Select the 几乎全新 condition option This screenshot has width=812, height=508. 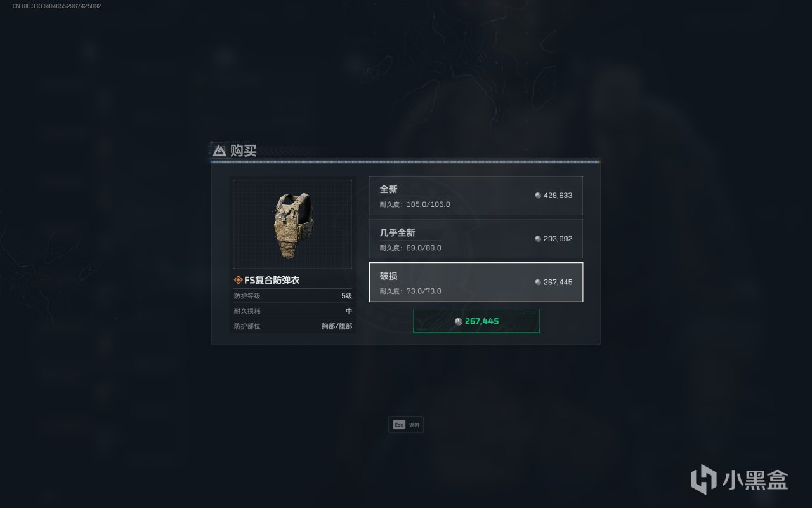click(476, 239)
